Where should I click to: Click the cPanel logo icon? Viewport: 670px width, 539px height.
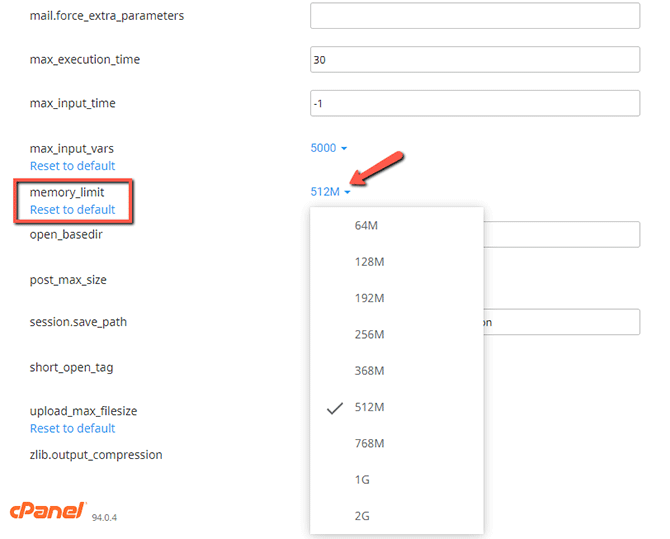click(49, 510)
